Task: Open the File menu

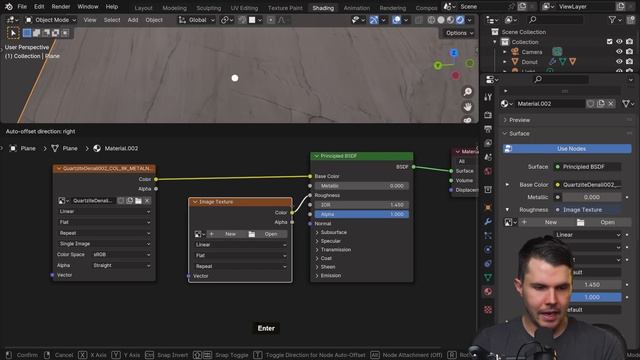Action: [22, 7]
